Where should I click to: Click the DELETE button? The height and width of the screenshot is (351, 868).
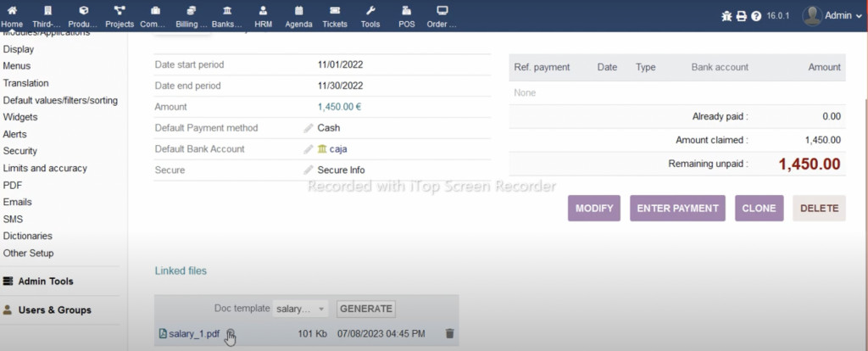click(x=820, y=209)
